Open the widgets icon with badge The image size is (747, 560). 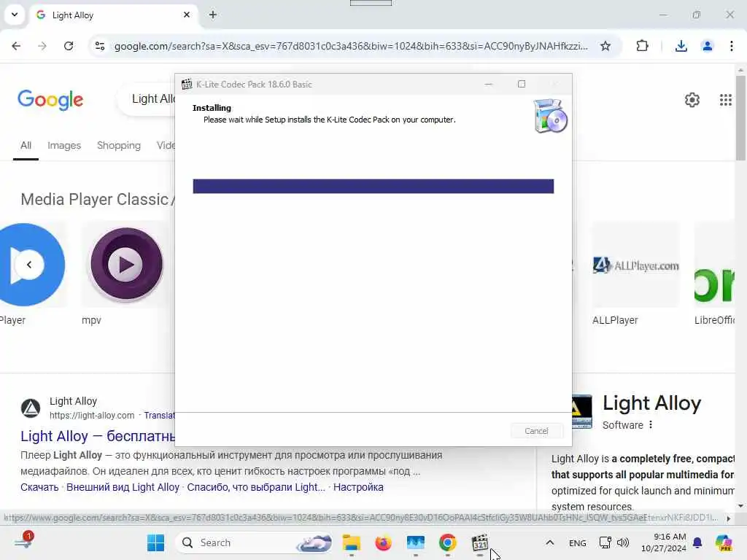click(x=23, y=542)
